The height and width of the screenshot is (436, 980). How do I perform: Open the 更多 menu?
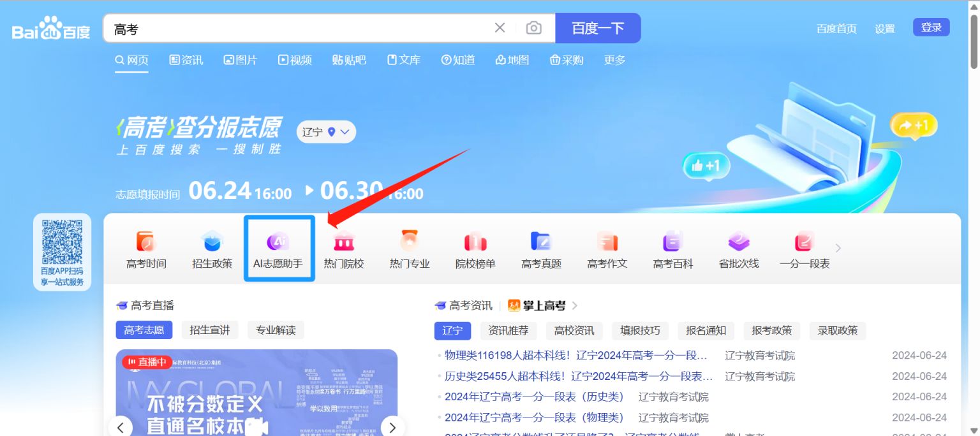click(615, 60)
